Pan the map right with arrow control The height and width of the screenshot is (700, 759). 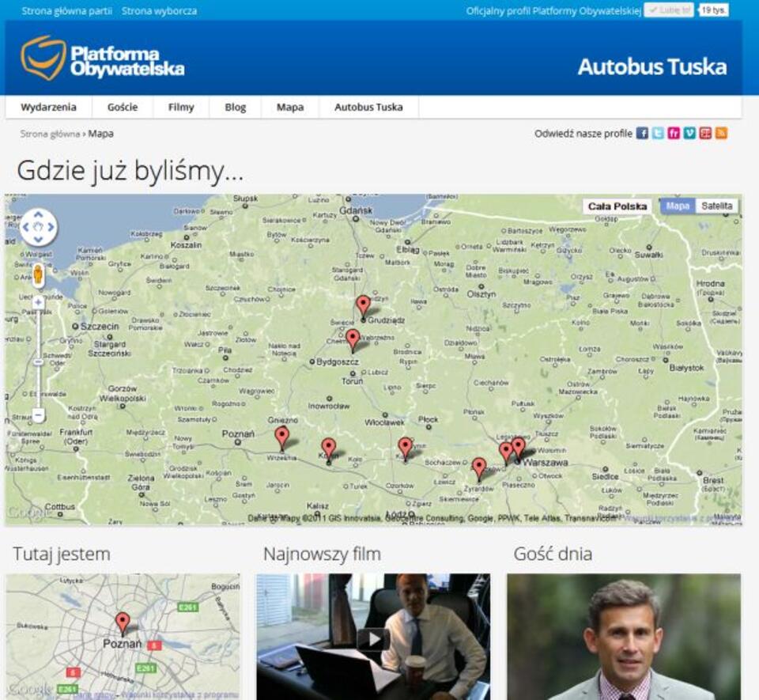pos(51,226)
